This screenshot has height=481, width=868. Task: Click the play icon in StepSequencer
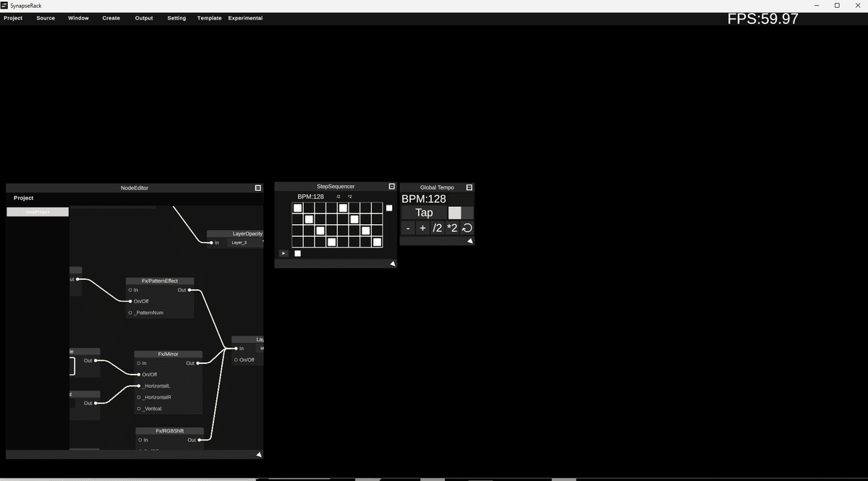[x=283, y=253]
